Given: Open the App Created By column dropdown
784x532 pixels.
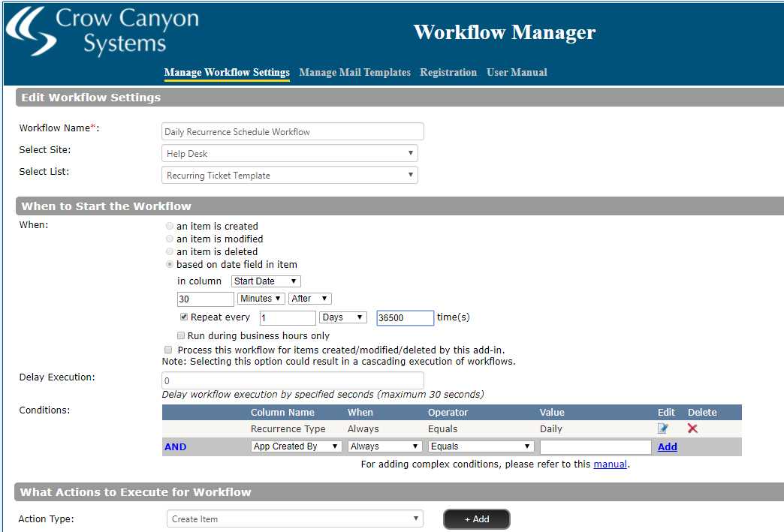Looking at the screenshot, I should [296, 446].
